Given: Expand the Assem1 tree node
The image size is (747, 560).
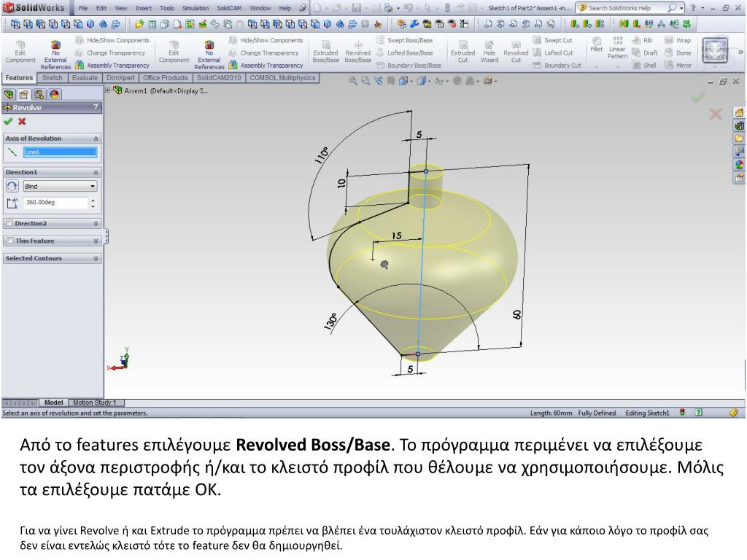Looking at the screenshot, I should click(x=108, y=90).
